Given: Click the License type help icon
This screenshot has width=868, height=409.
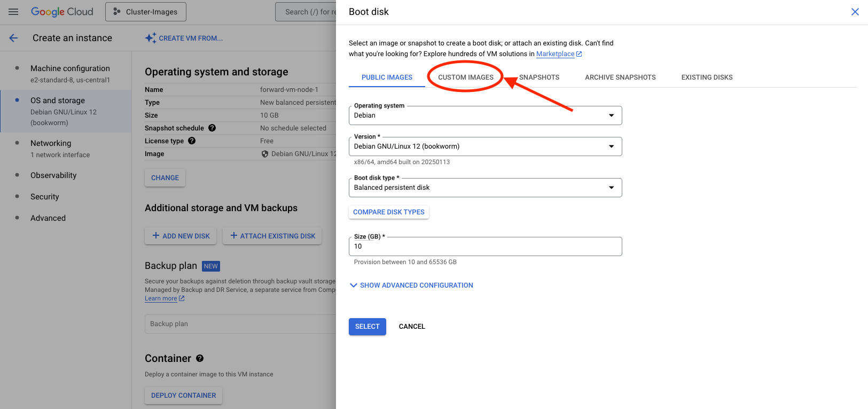Looking at the screenshot, I should [x=192, y=141].
